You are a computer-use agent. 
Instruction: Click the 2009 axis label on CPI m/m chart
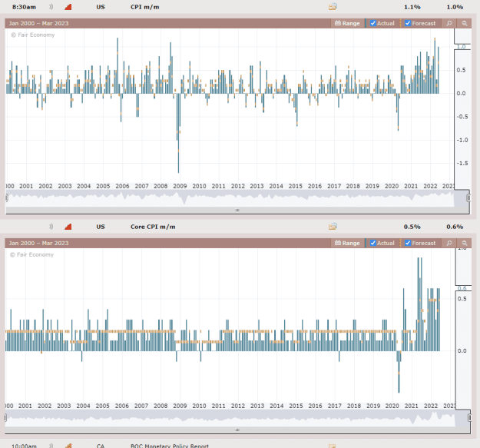click(180, 186)
